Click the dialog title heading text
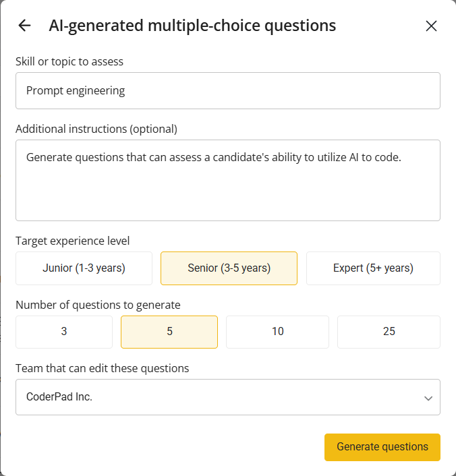 point(192,26)
